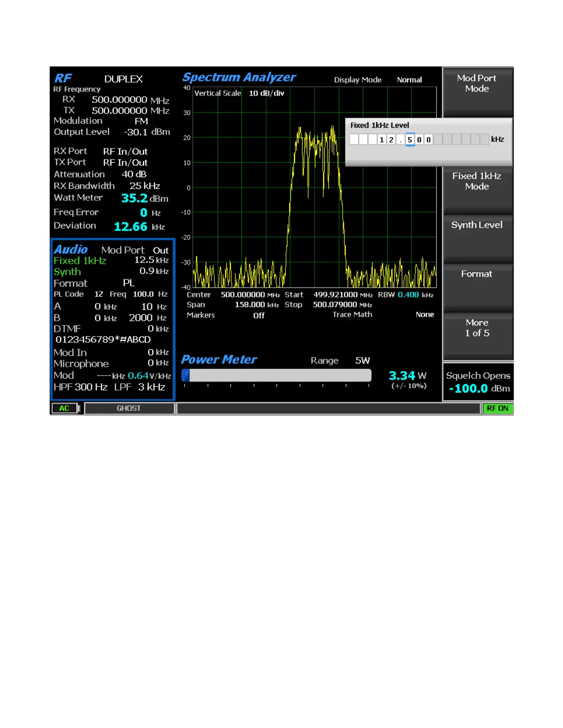Select Synth 0.9 kHz row
563x728 pixels.
[111, 272]
